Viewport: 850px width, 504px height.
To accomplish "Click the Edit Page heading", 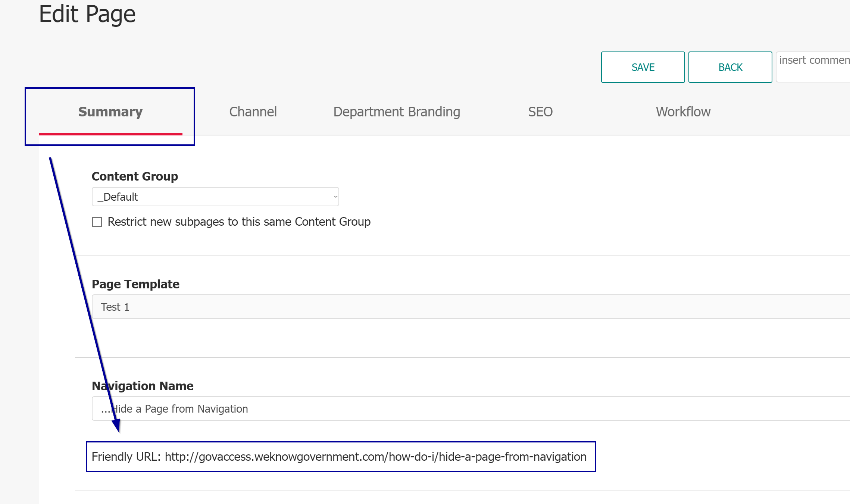I will click(x=87, y=14).
